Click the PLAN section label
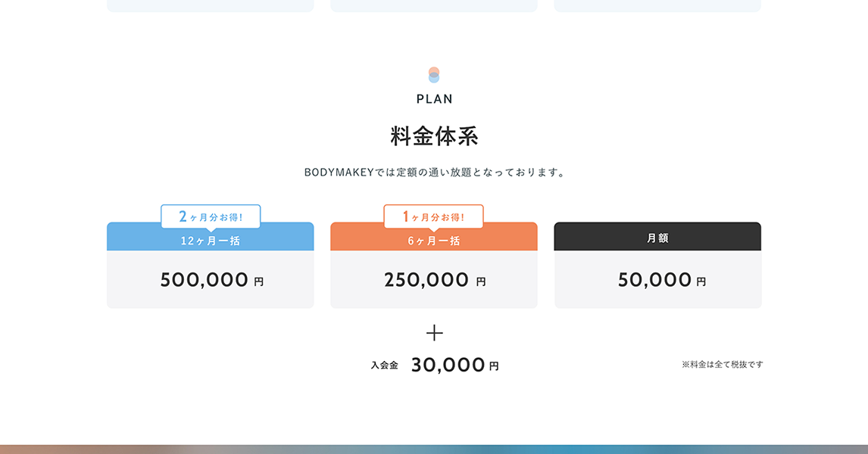The width and height of the screenshot is (868, 454). pyautogui.click(x=434, y=99)
